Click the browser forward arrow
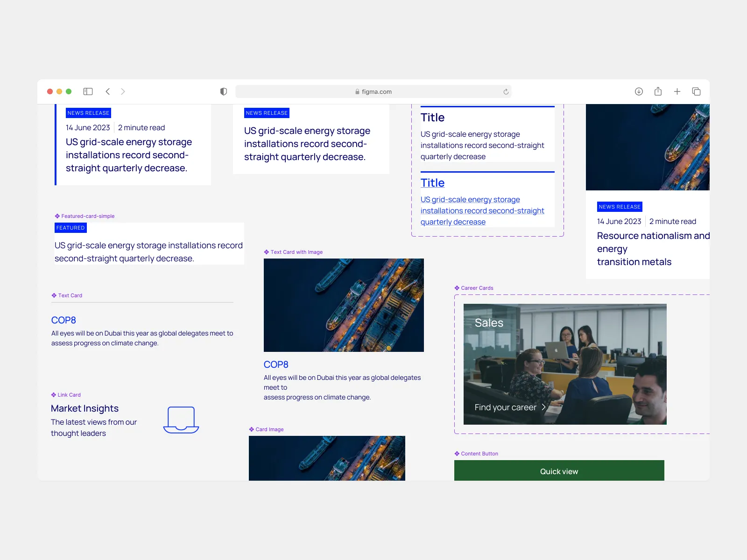Image resolution: width=747 pixels, height=560 pixels. point(123,91)
